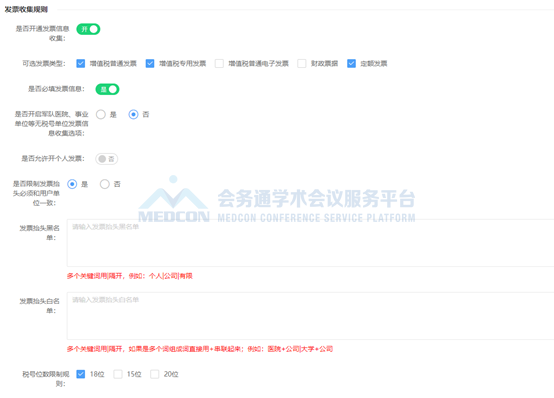Image resolution: width=554 pixels, height=398 pixels.
Task: Click the 可选发票类型 label
Action: pyautogui.click(x=44, y=64)
